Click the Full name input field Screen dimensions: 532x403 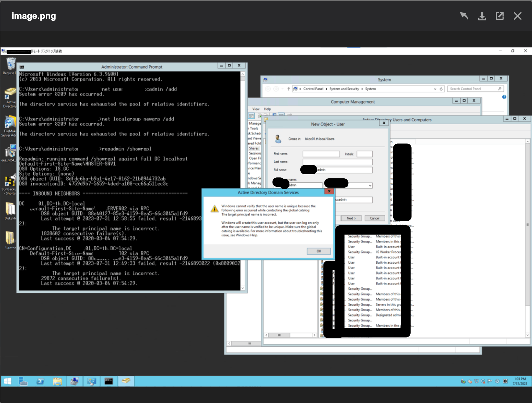338,170
